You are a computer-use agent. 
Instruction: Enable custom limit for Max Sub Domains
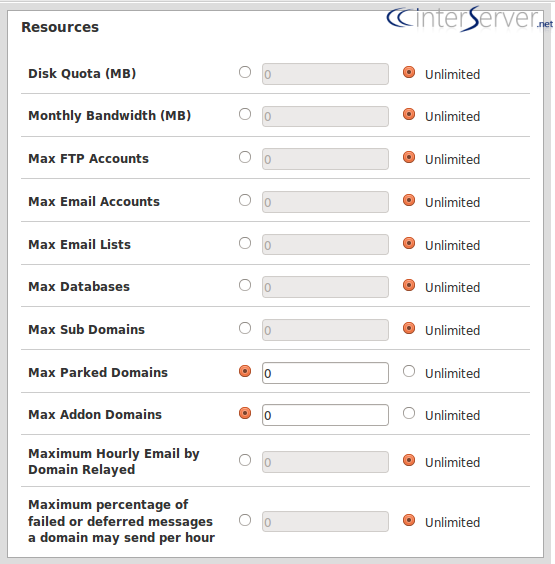[245, 328]
